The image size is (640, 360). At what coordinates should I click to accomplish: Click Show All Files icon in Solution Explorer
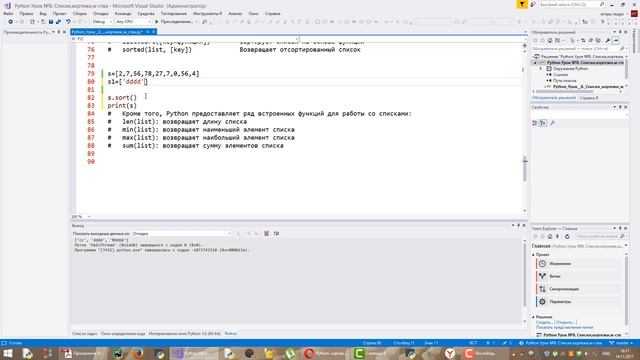(x=598, y=40)
